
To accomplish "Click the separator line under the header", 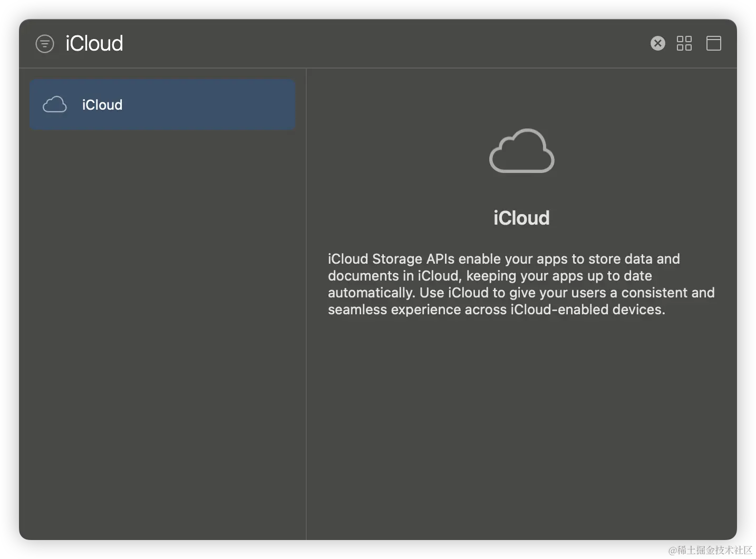I will (x=377, y=68).
